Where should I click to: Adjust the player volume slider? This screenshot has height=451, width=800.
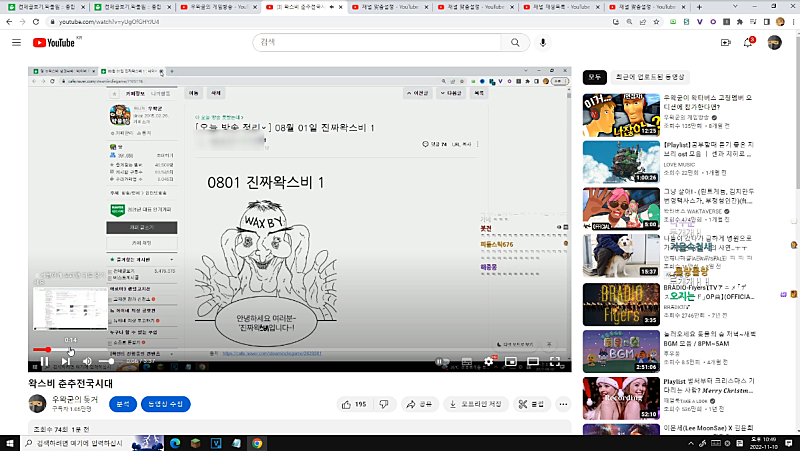pos(107,362)
